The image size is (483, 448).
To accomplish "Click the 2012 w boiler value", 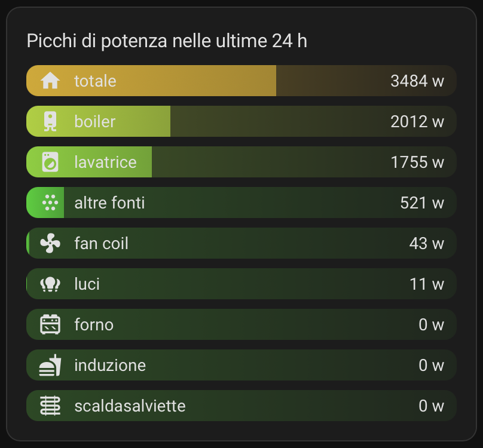I will pyautogui.click(x=417, y=122).
